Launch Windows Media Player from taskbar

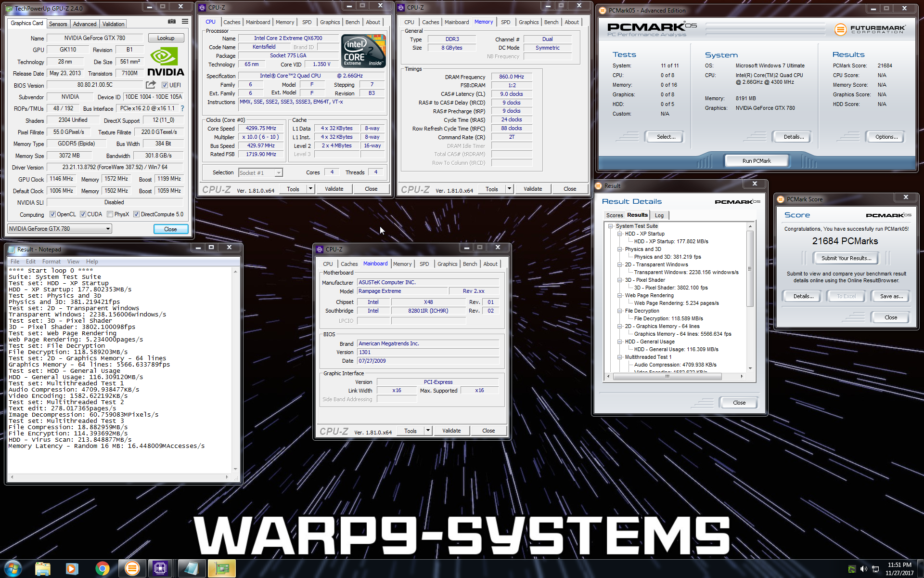[x=72, y=569]
